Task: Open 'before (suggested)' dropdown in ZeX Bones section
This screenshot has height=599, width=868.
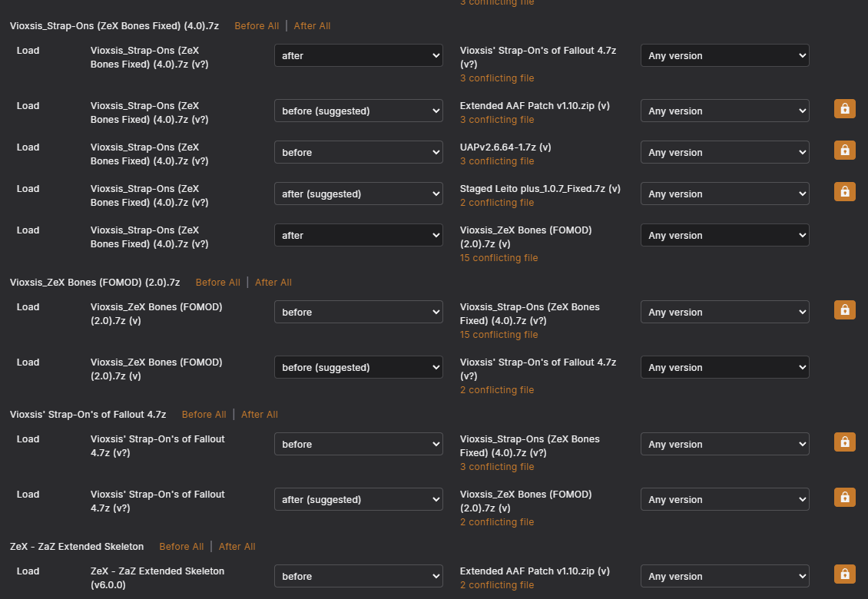Action: point(359,367)
